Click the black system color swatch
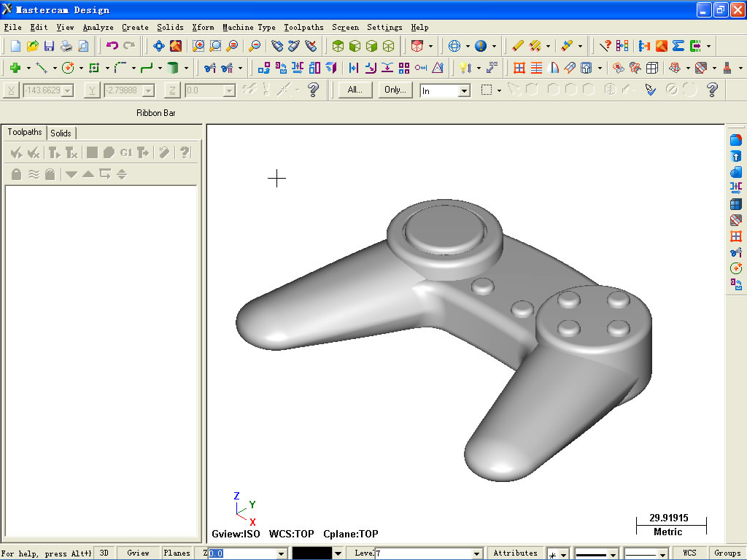 [311, 553]
